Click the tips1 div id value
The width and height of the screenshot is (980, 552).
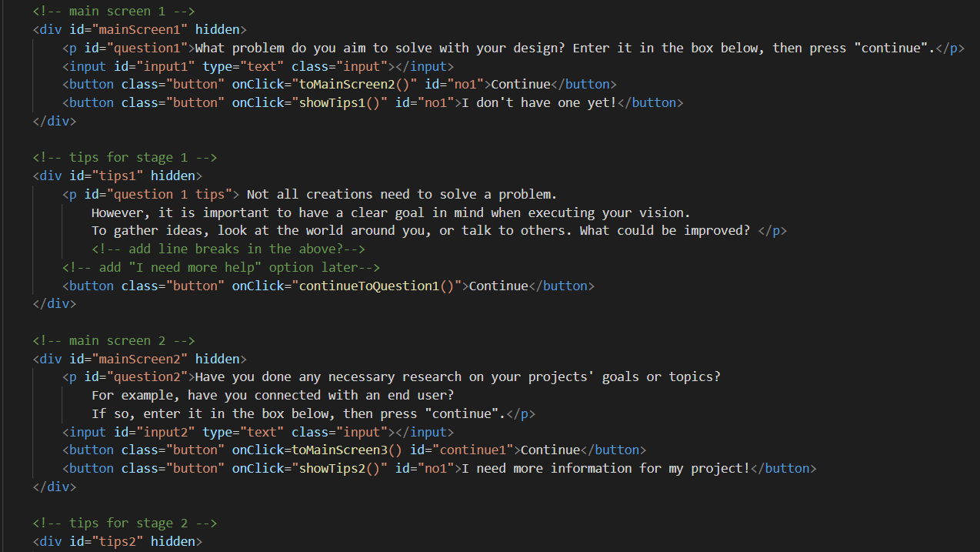point(118,176)
